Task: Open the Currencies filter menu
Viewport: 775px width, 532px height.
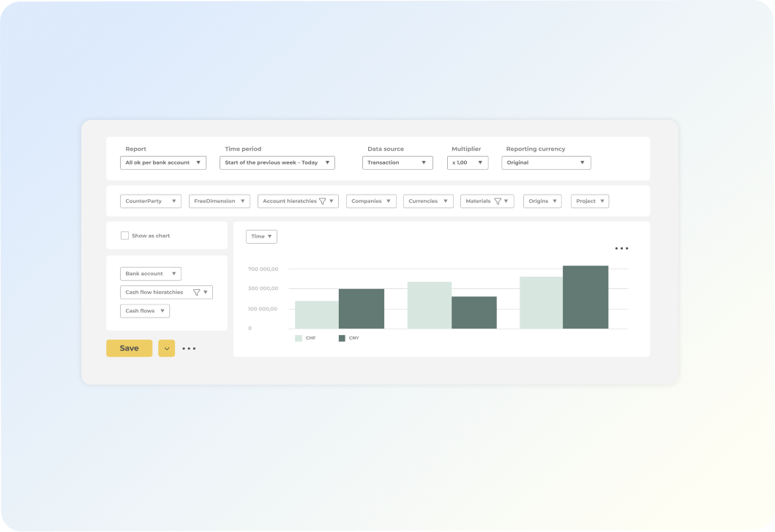Action: (428, 201)
